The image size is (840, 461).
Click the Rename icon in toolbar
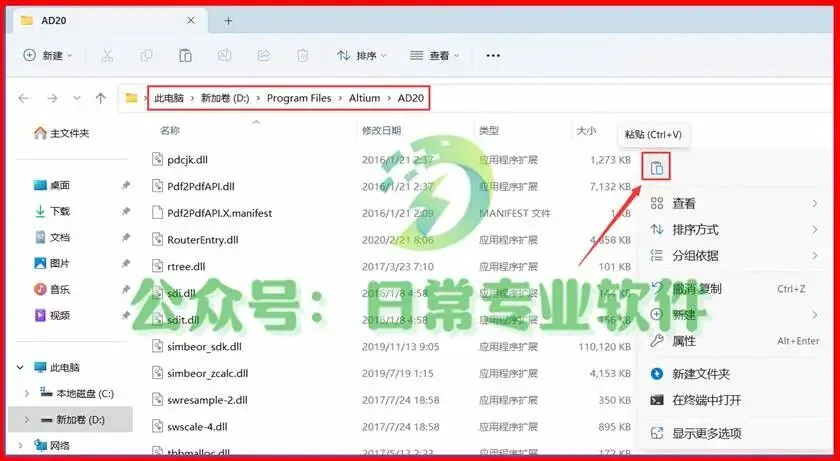[x=224, y=55]
